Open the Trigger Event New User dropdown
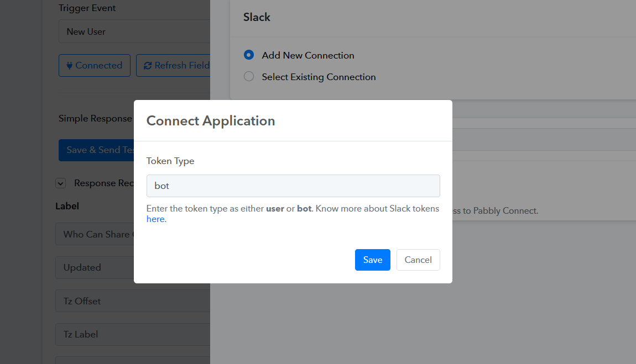The width and height of the screenshot is (636, 364). [x=134, y=31]
